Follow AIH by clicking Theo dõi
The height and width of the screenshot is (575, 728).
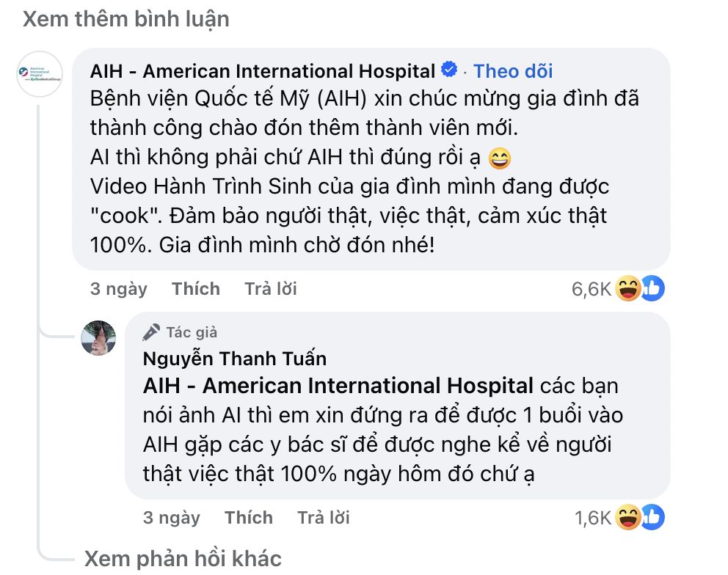tap(513, 71)
